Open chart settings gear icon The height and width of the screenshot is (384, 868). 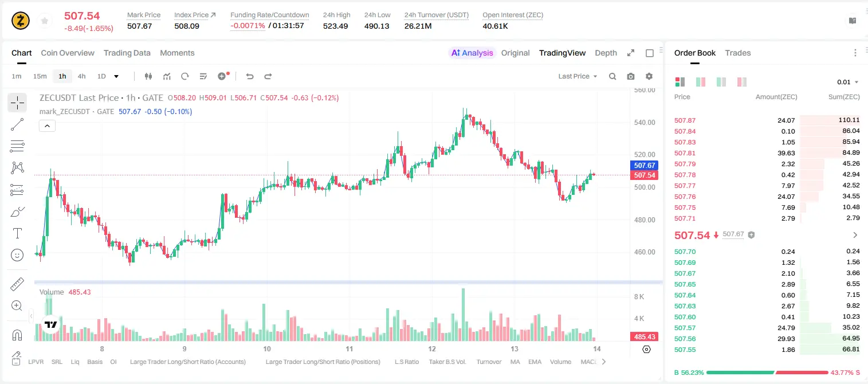point(649,76)
